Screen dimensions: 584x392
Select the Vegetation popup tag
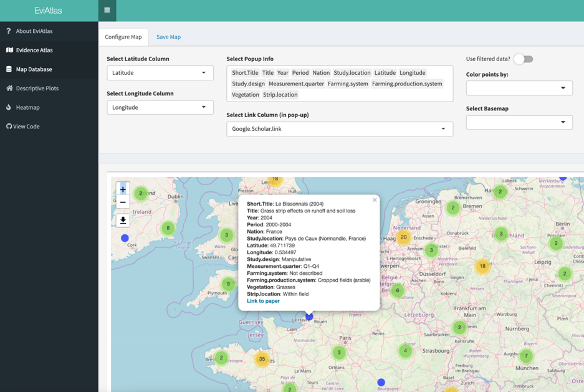[x=245, y=95]
